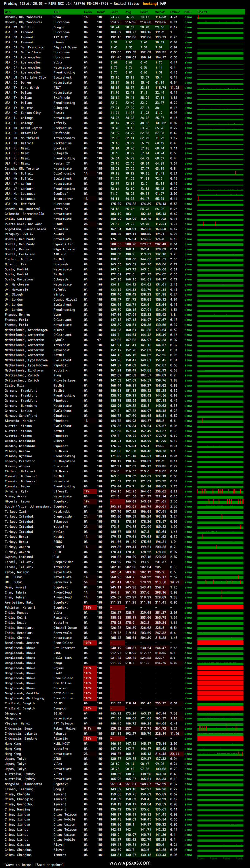Show MTR for Tokyo DODO row
This screenshot has width=250, height=868.
(188, 759)
